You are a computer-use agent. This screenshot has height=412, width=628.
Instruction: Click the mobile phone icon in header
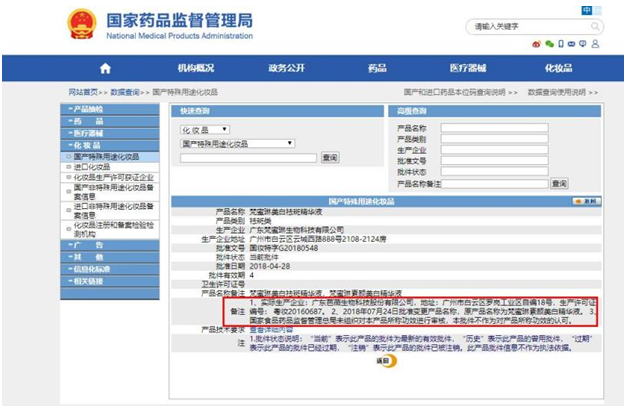click(x=561, y=44)
